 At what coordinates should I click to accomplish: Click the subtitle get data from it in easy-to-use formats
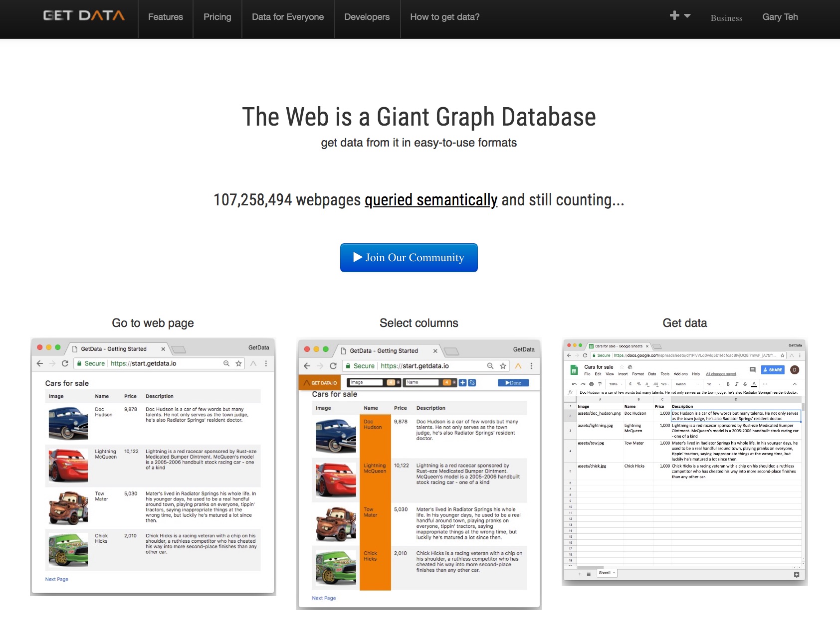tap(419, 143)
